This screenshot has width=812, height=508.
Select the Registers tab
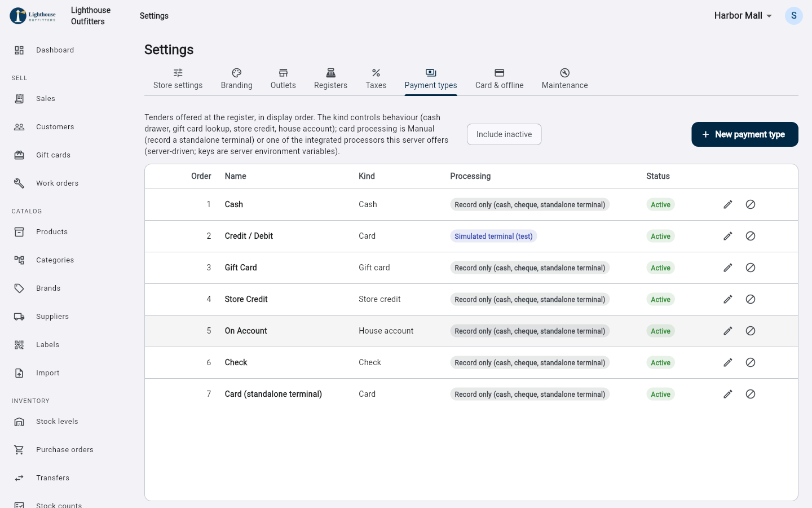point(330,79)
